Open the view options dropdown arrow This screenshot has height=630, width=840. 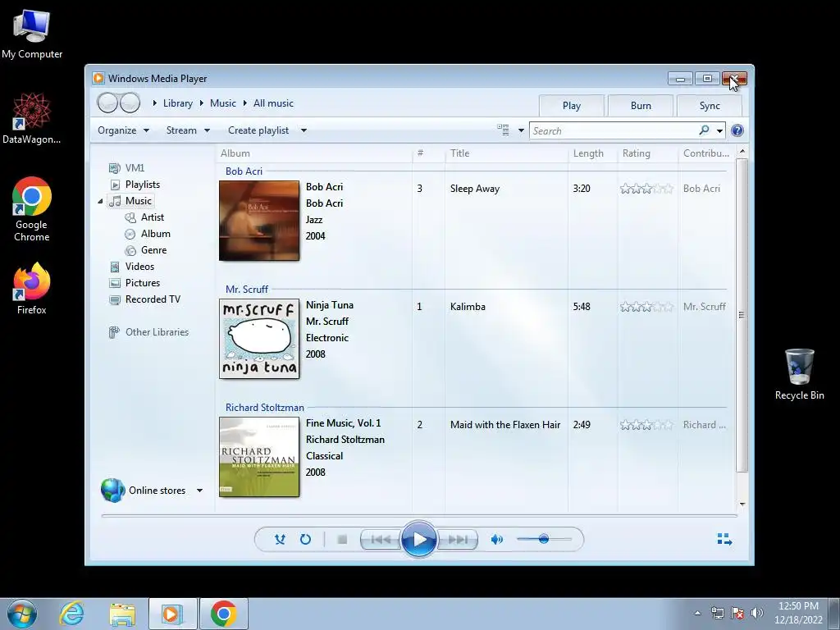(521, 130)
